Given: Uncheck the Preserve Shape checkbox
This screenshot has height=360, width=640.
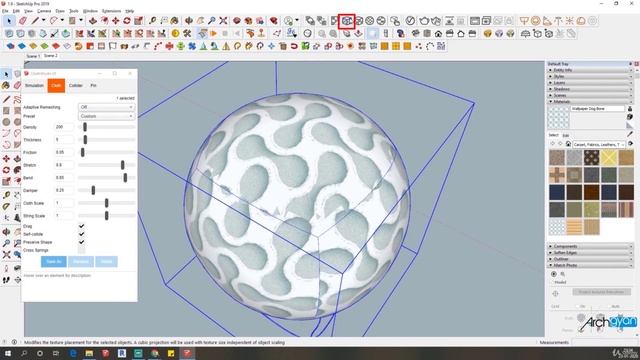Looking at the screenshot, I should coord(82,242).
